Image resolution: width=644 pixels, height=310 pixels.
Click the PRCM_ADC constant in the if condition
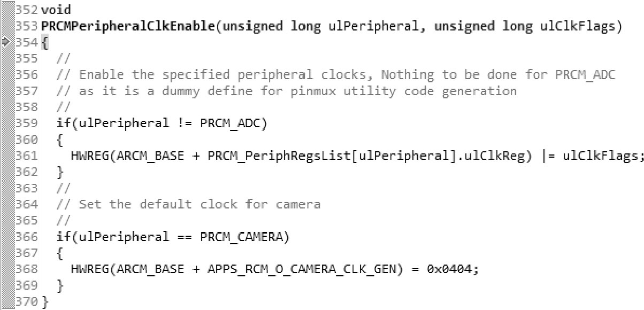pos(233,123)
